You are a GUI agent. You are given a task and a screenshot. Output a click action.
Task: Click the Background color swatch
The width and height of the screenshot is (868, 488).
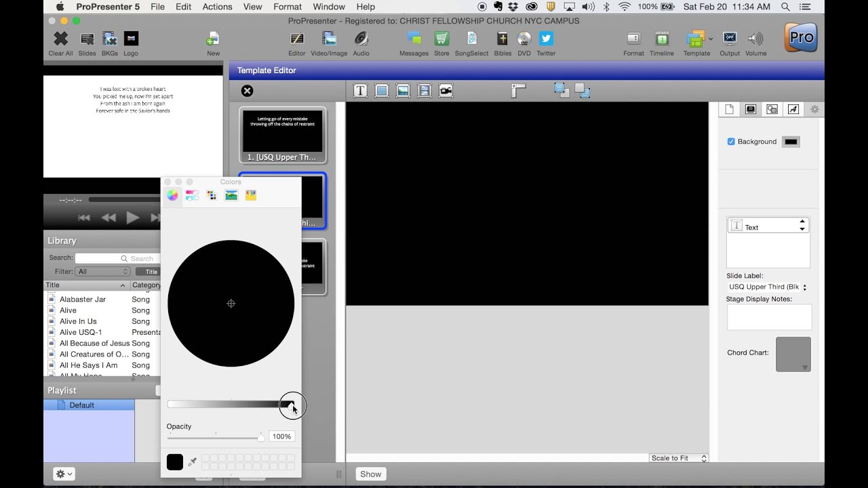791,142
